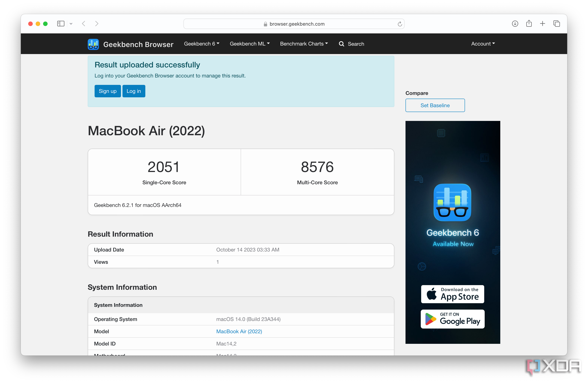588x383 pixels.
Task: Go forward with the Safari forward arrow
Action: pyautogui.click(x=97, y=24)
